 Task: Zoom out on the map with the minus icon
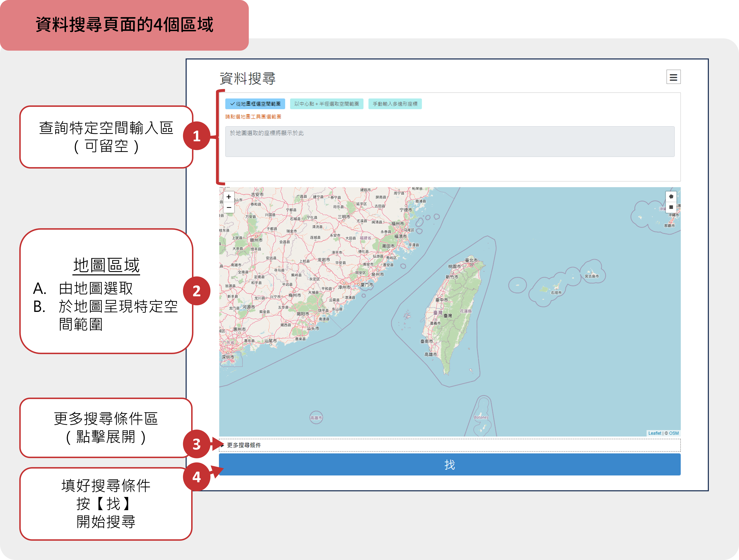tap(229, 207)
